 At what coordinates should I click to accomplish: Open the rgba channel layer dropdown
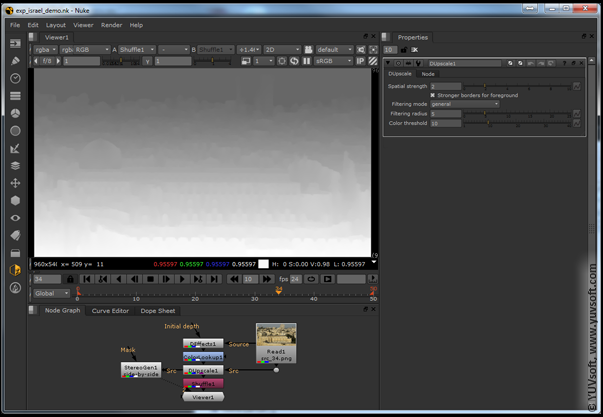[46, 50]
